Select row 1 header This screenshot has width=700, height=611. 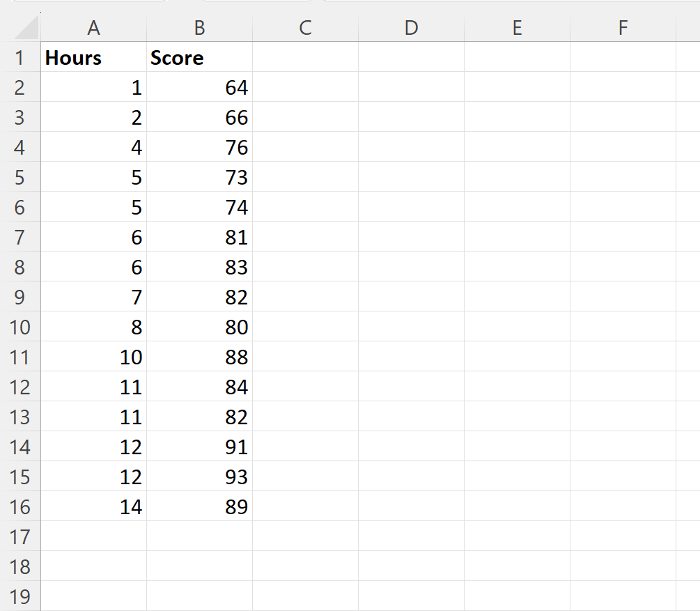coord(20,57)
